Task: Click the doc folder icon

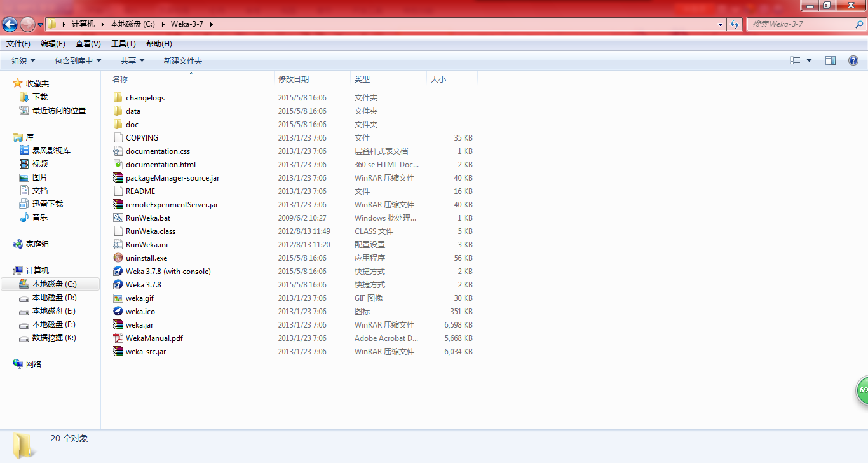Action: 118,125
